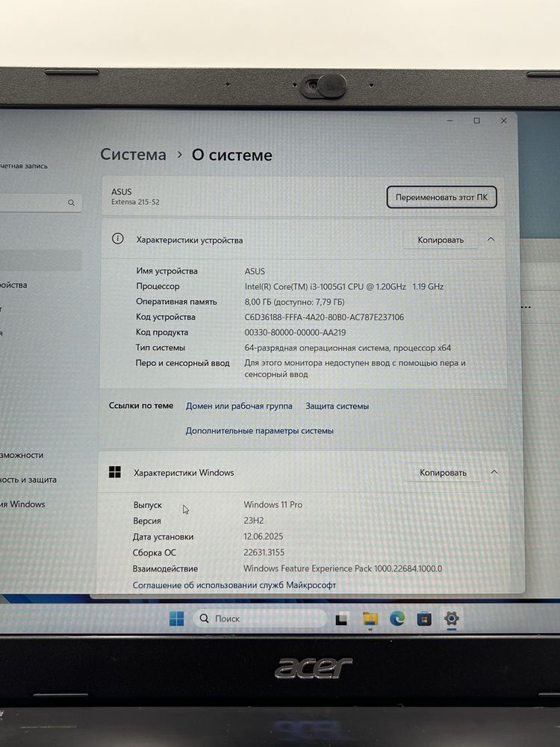Click product code 00330-80000 value
This screenshot has height=747, width=560.
tap(295, 332)
